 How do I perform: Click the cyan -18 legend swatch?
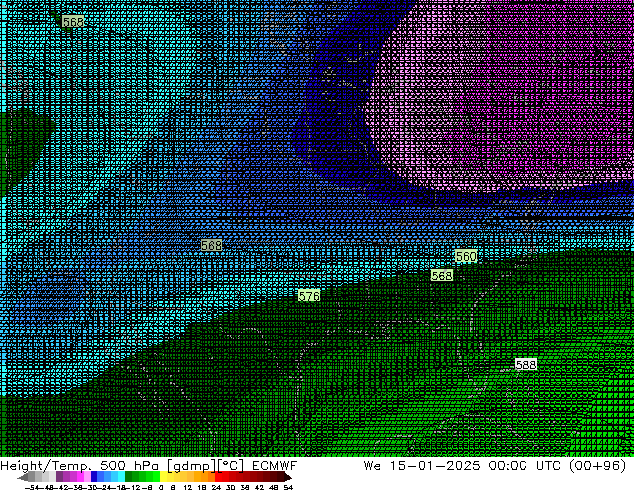121,477
